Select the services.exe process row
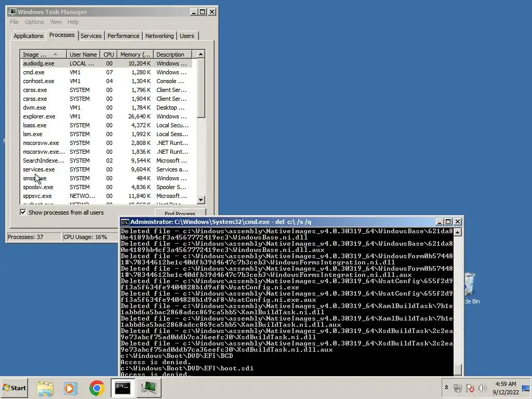 tap(106, 169)
